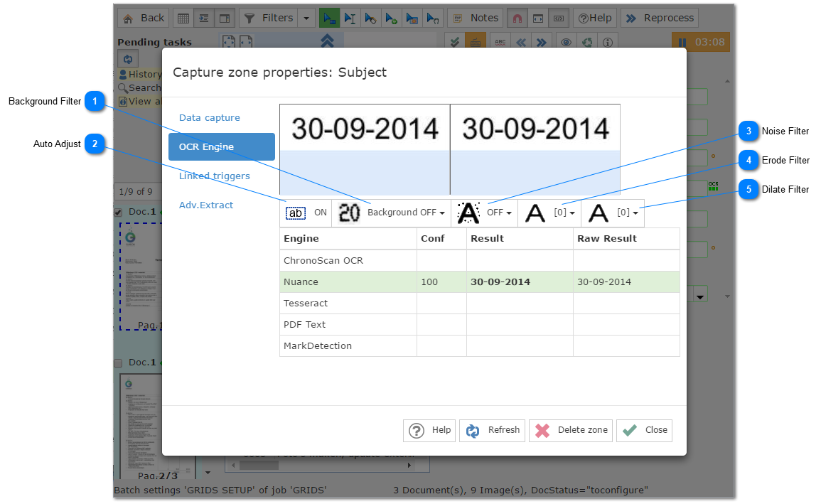The width and height of the screenshot is (821, 504).
Task: Switch to the Adv.Extract tab
Action: coord(205,205)
